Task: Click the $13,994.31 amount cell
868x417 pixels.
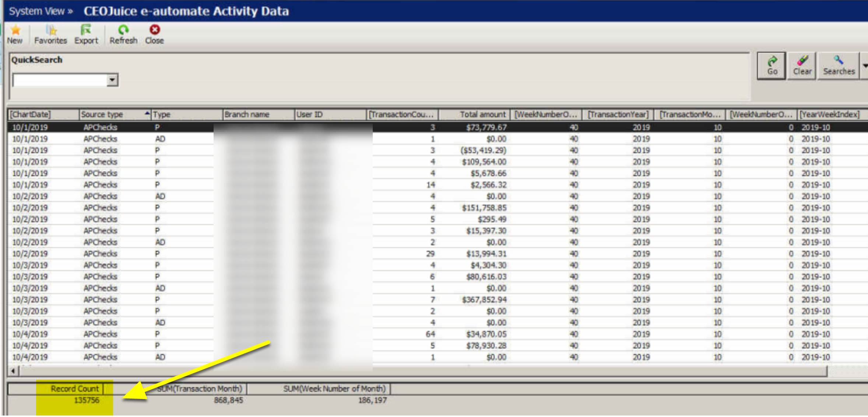Action: click(x=486, y=254)
